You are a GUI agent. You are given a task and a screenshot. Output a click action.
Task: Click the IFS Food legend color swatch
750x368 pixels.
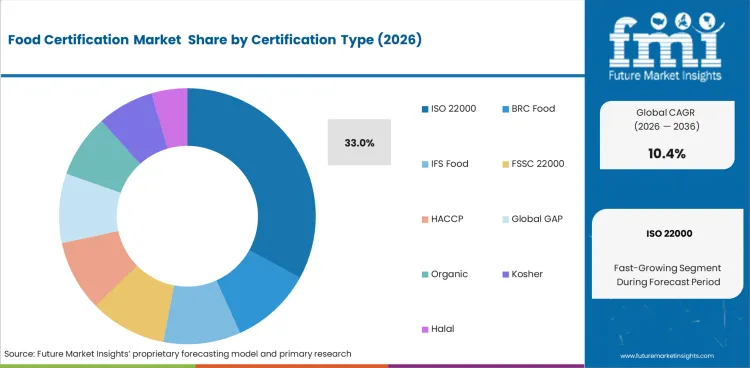(x=425, y=164)
